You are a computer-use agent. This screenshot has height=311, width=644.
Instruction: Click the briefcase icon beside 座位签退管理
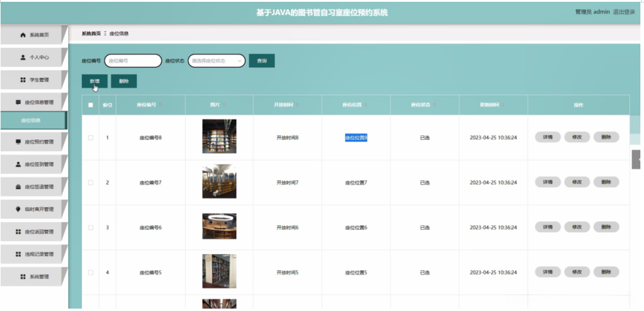[x=18, y=187]
